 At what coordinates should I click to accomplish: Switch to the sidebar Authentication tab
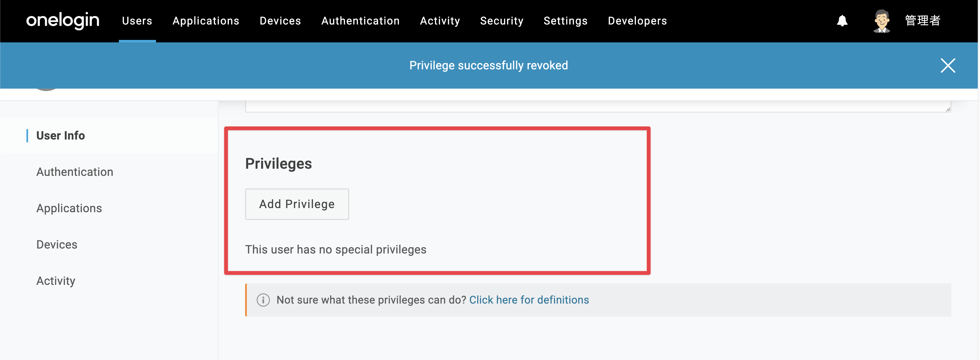click(x=75, y=172)
